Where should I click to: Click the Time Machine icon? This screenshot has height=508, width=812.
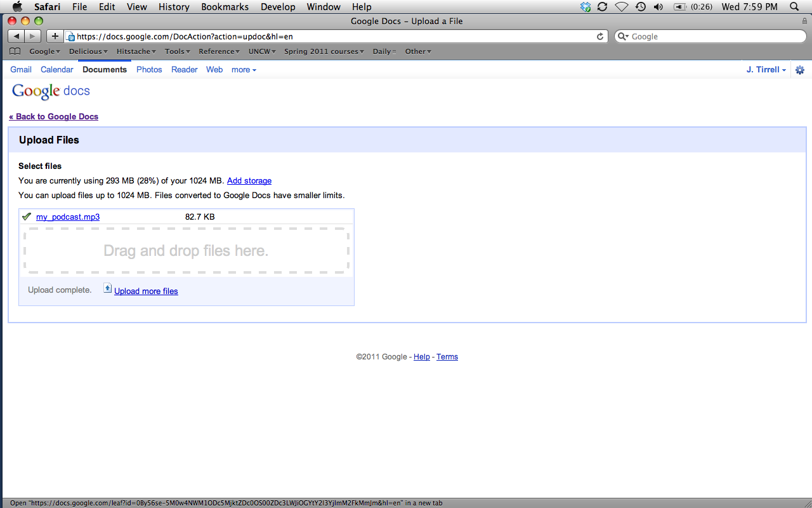click(x=641, y=7)
